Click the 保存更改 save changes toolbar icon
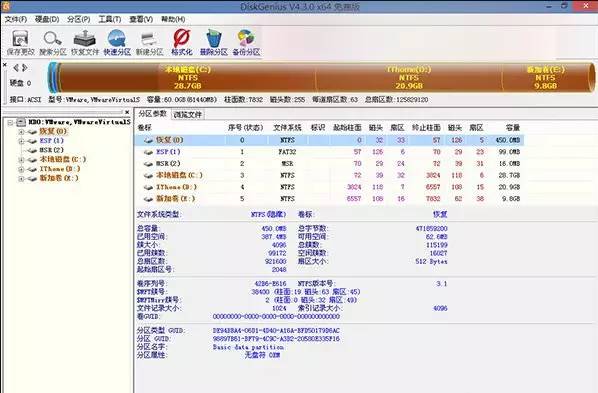This screenshot has height=393, width=598. (20, 42)
